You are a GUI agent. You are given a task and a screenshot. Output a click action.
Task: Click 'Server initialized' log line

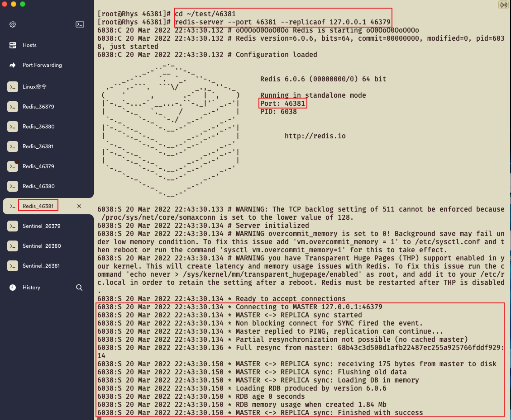click(x=203, y=226)
